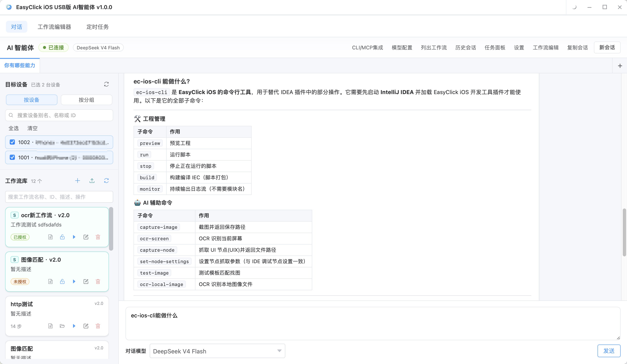627x364 pixels.
Task: Click the set-node-settings command cell
Action: [164, 261]
